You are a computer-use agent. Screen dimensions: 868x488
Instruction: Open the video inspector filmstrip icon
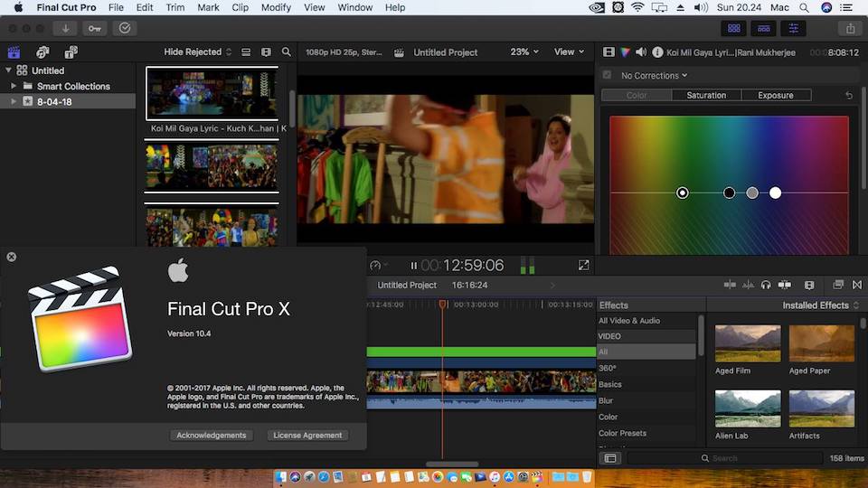pos(609,52)
